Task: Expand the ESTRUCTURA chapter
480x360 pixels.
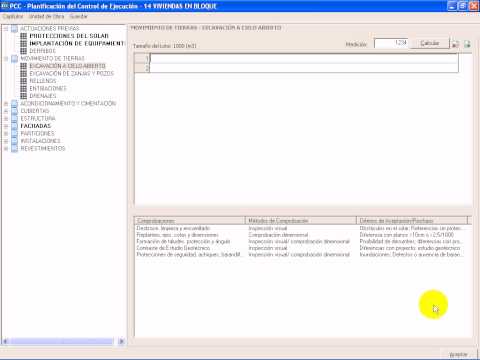Action: pos(6,119)
